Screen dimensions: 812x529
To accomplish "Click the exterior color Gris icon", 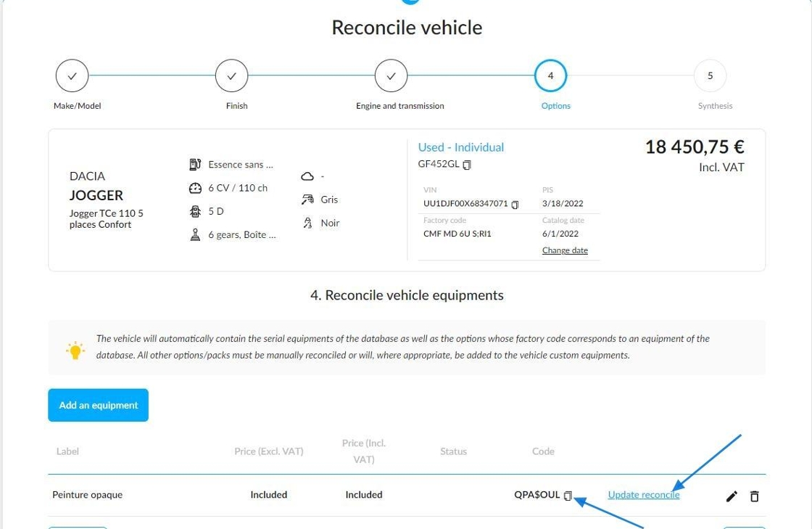I will (307, 200).
